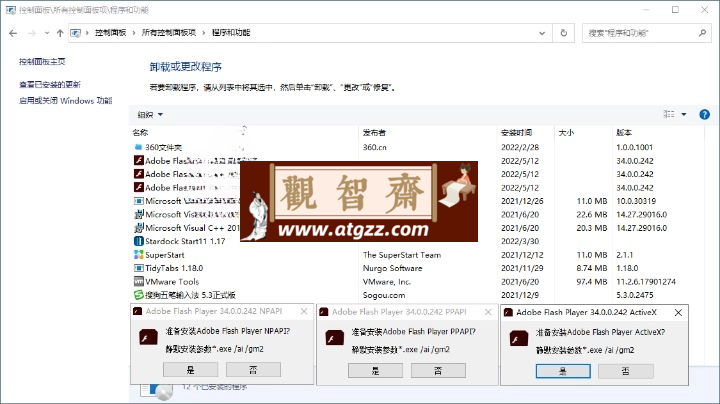Select SuperStart program icon

click(x=139, y=255)
